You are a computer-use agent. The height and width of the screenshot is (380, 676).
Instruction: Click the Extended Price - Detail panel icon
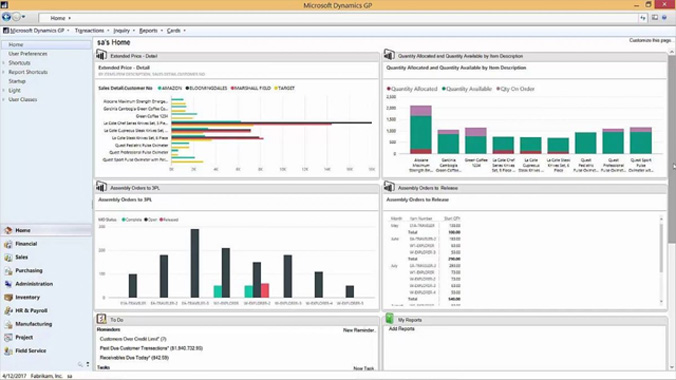pyautogui.click(x=101, y=55)
